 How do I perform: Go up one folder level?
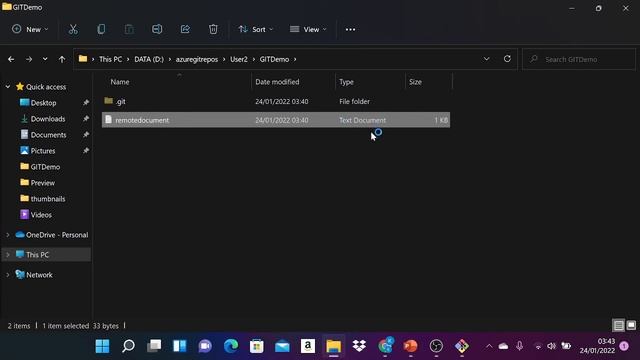[62, 59]
